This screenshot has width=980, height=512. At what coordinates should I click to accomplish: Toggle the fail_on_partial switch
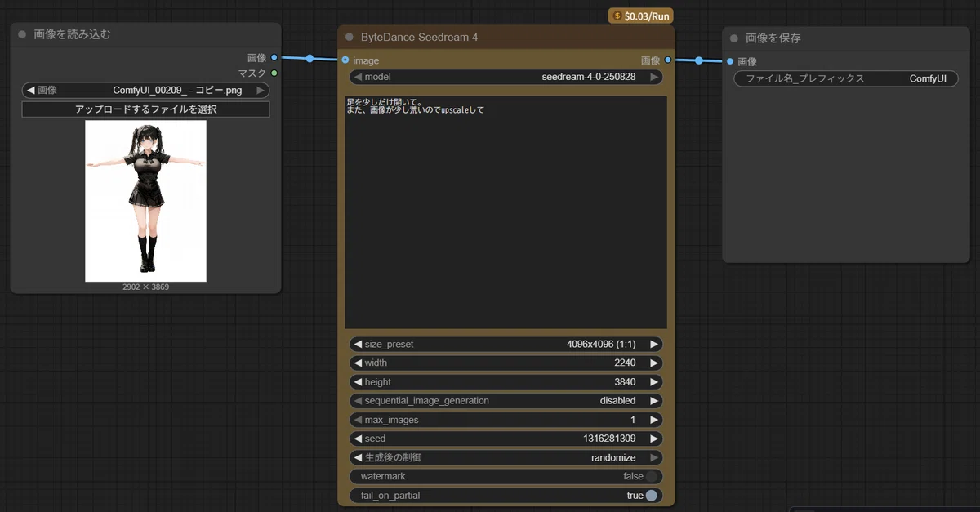point(651,496)
